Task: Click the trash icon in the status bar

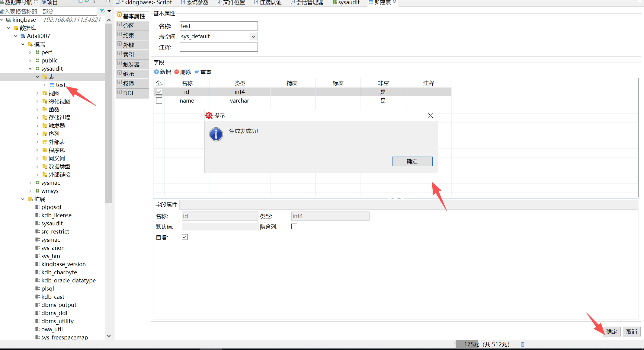Action: [522, 344]
